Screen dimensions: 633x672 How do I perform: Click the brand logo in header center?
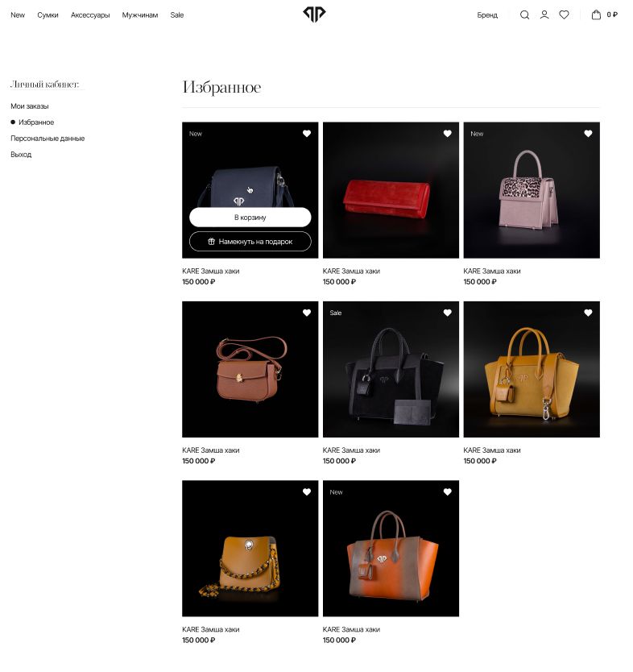(x=314, y=15)
